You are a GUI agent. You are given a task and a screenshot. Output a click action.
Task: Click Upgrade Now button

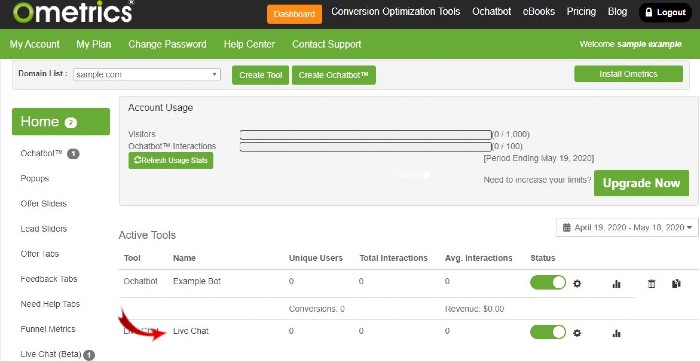click(x=641, y=183)
